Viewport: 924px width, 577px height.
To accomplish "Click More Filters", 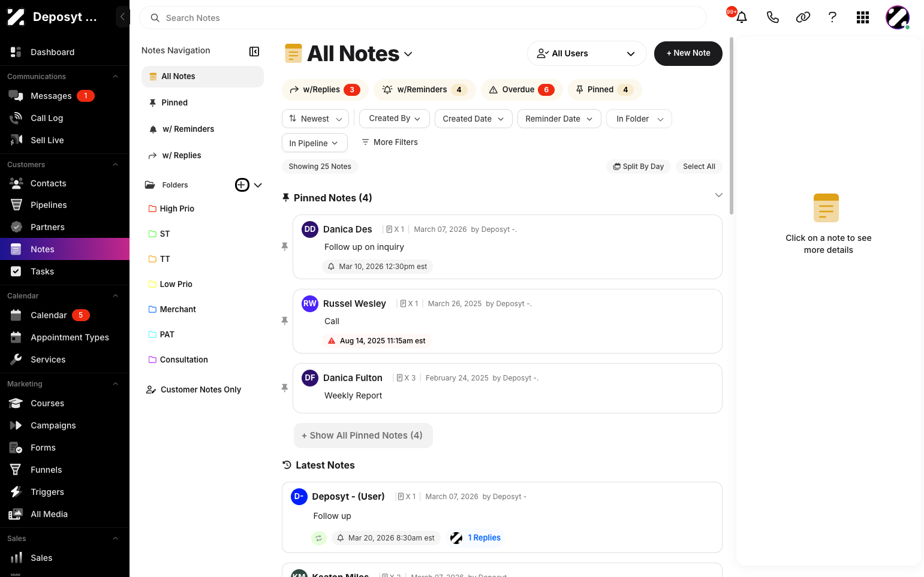I will 390,143.
